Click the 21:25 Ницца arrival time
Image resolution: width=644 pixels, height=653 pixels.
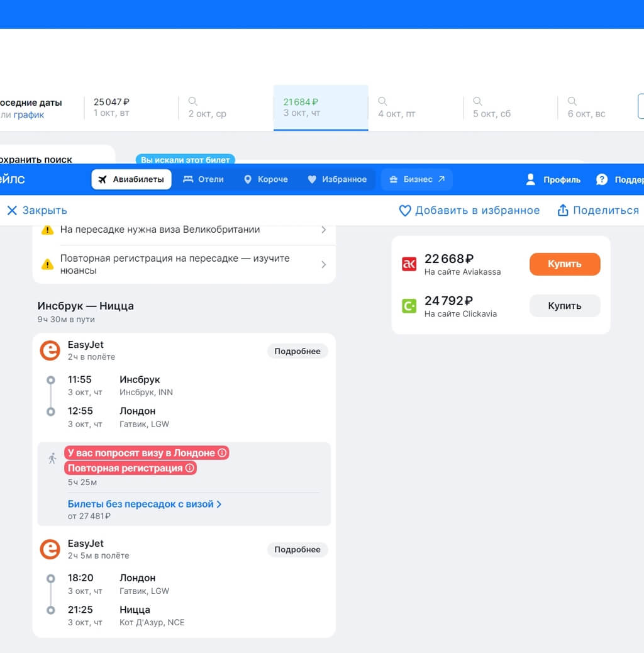tap(80, 610)
